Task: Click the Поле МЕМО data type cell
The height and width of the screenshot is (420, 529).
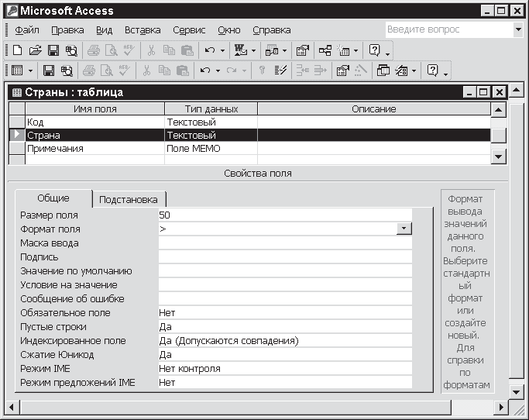Action: tap(211, 149)
